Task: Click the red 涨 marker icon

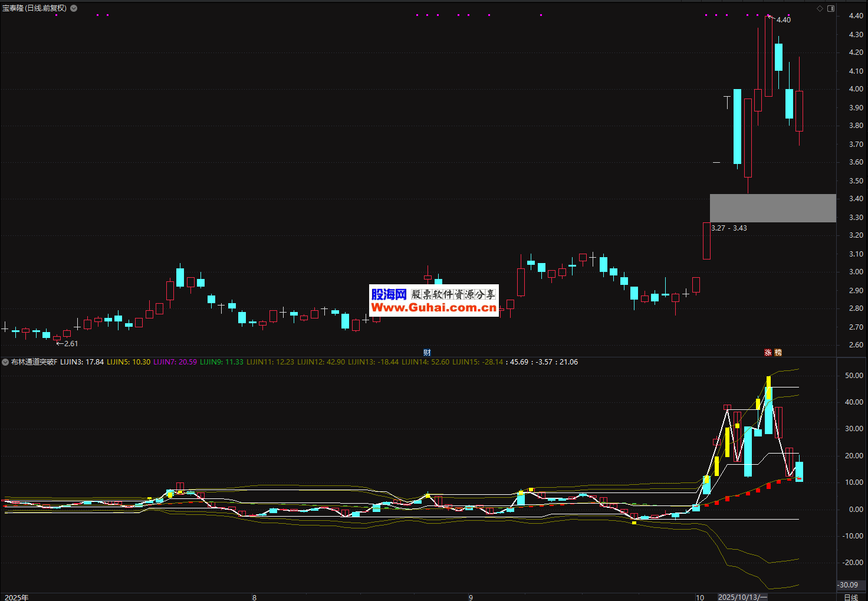Action: click(768, 353)
